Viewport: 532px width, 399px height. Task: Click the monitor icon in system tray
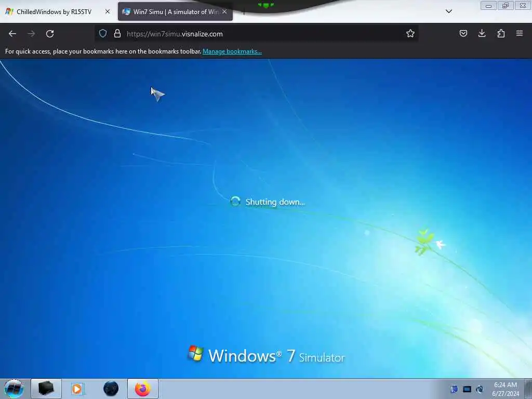(467, 389)
